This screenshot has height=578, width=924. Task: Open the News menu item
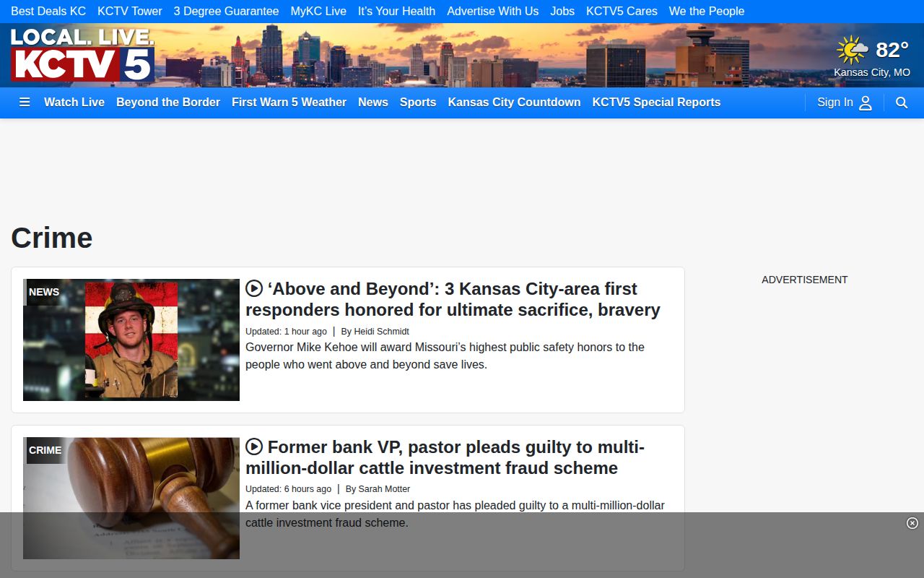(373, 103)
